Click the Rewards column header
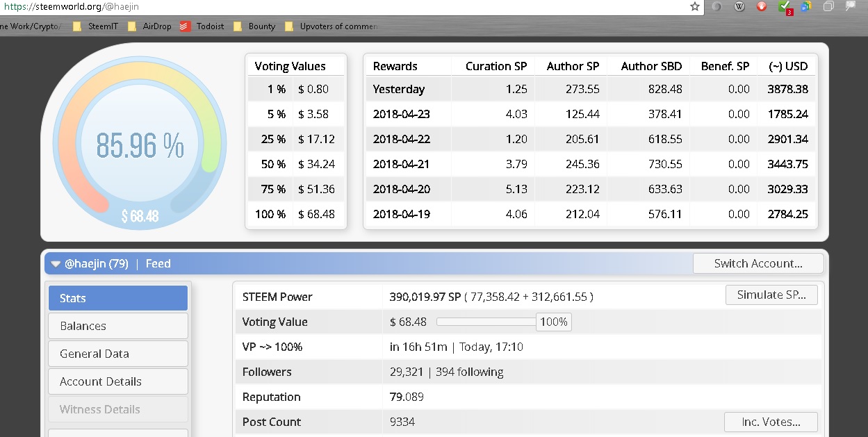 (x=395, y=66)
